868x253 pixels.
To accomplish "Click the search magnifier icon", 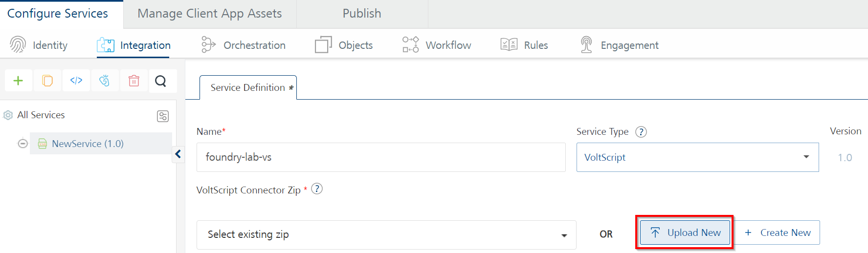I will pos(161,81).
